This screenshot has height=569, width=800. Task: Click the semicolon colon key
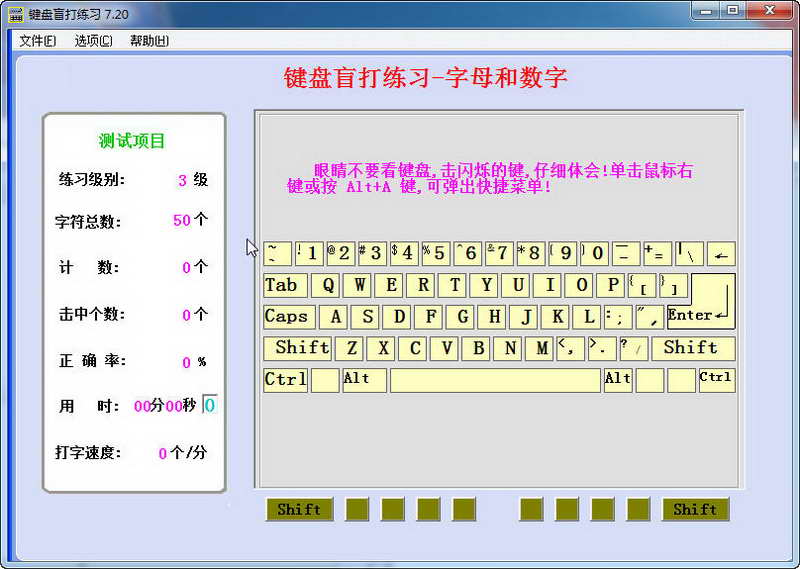pos(616,317)
